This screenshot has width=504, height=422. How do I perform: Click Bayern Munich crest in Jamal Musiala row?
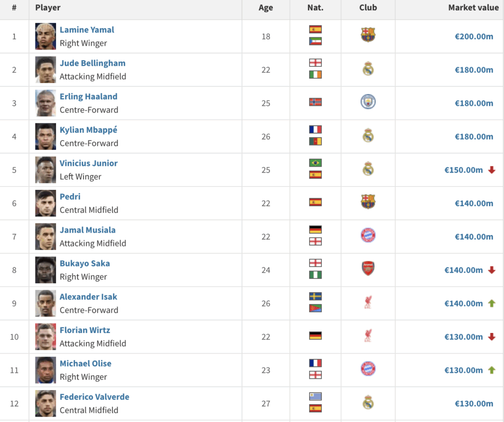click(x=368, y=236)
